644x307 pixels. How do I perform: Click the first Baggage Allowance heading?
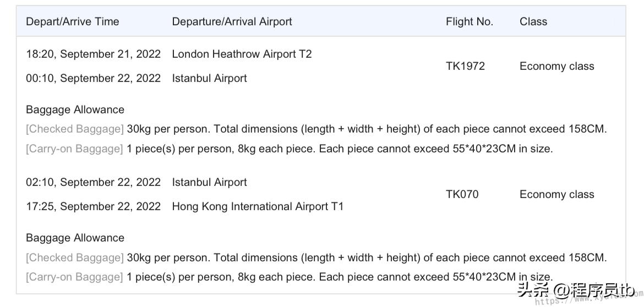click(75, 109)
